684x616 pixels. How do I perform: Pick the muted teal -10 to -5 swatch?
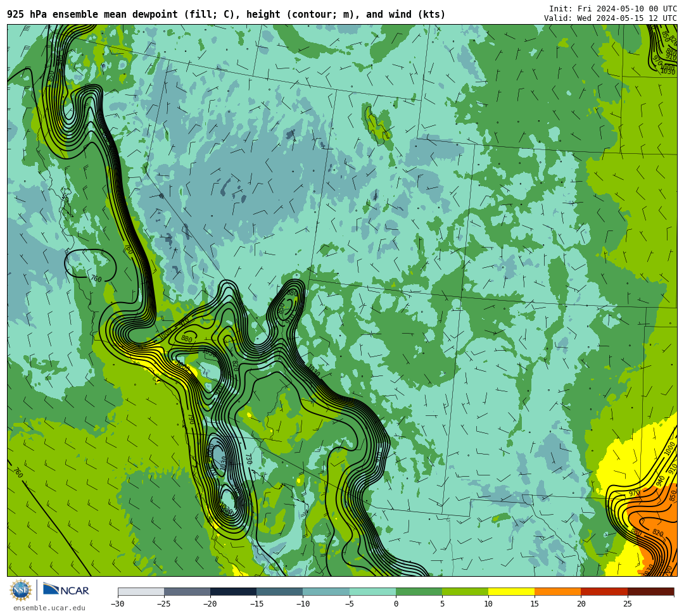[x=326, y=591]
